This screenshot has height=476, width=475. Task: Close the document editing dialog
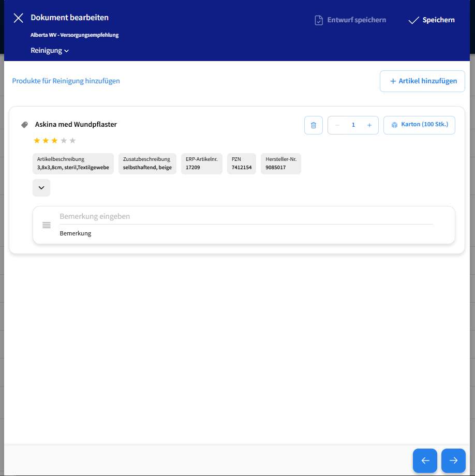click(x=19, y=18)
